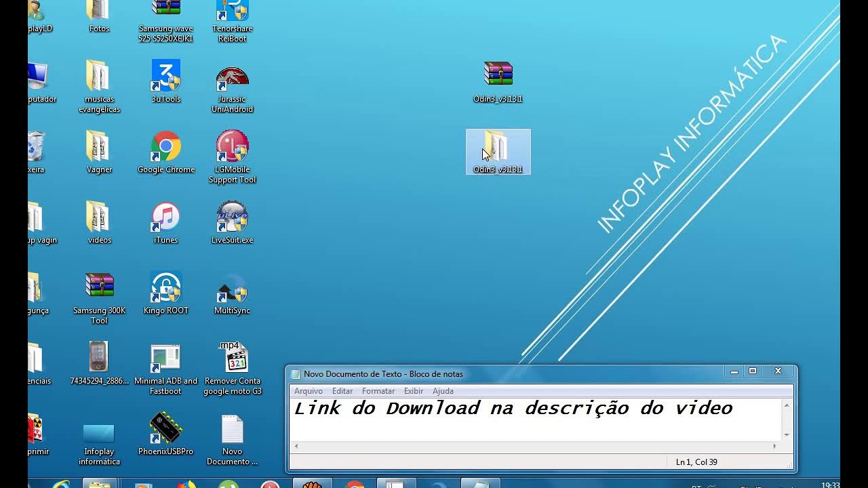Open the Ajuda menu in Notepad
Image resolution: width=868 pixels, height=488 pixels.
coord(443,391)
